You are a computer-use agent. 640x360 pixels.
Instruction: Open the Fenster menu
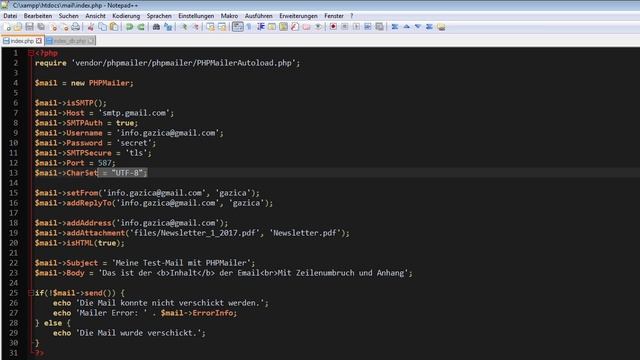334,16
